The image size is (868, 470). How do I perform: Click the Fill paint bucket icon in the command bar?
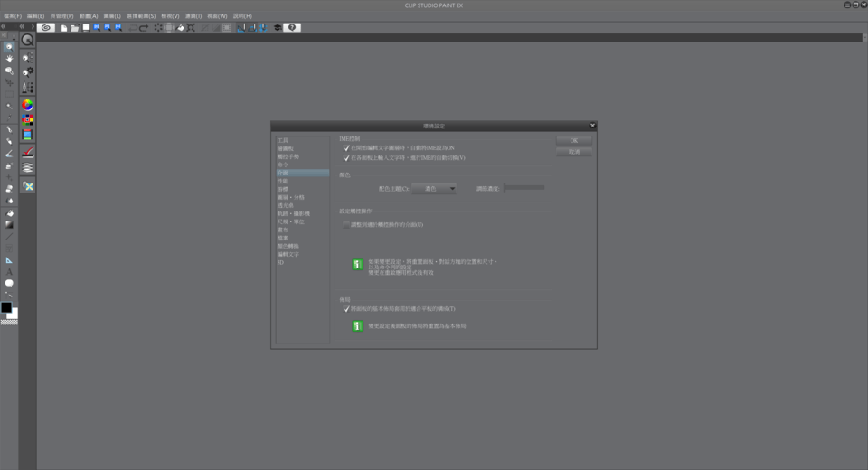180,28
